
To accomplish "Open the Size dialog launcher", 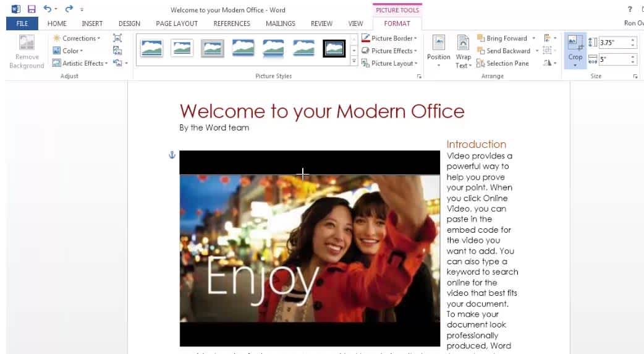I will [x=635, y=77].
